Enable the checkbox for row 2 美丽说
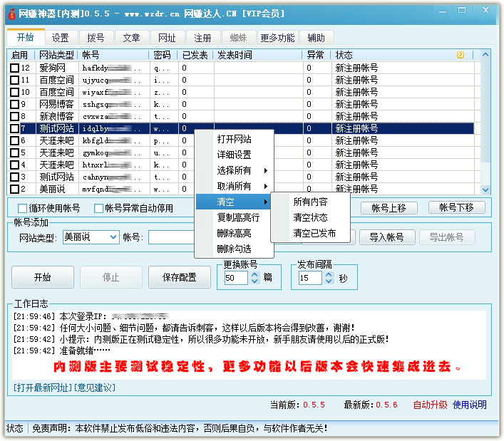Image resolution: width=504 pixels, height=441 pixels. [x=14, y=189]
